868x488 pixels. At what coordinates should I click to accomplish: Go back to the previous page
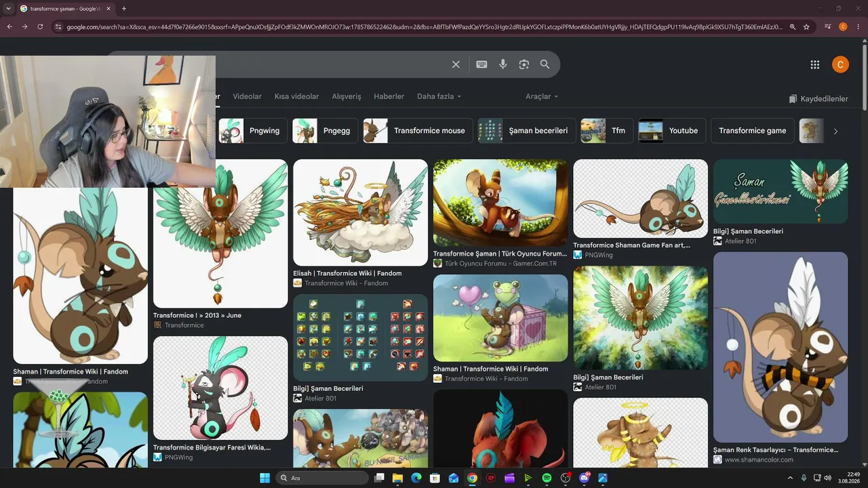(9, 27)
